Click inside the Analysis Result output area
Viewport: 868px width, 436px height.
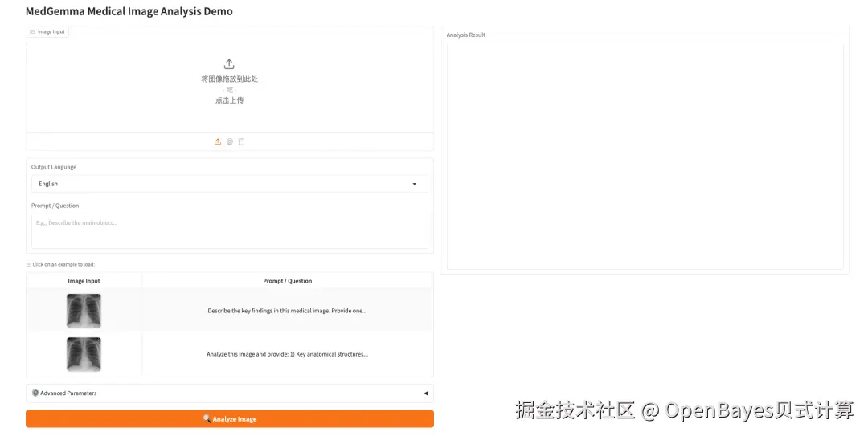(645, 156)
